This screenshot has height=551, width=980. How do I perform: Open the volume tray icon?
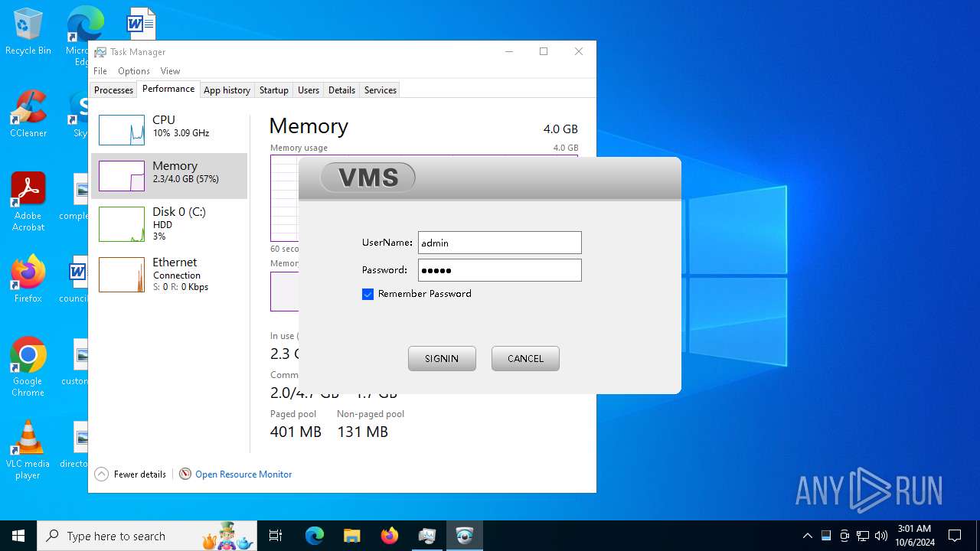(881, 536)
